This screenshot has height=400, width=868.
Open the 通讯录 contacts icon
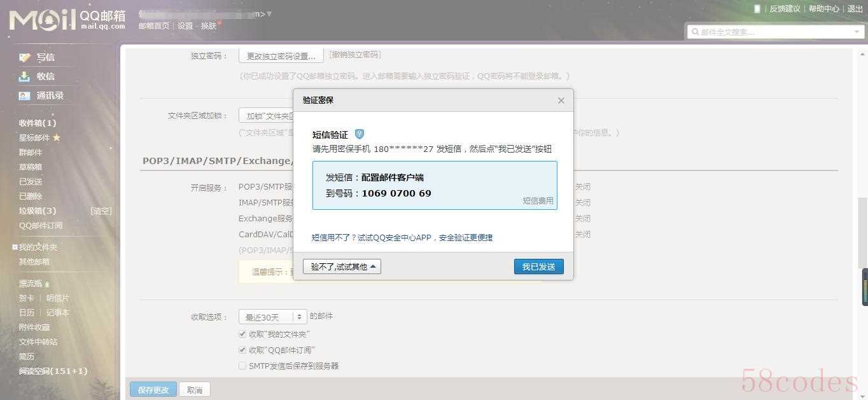pyautogui.click(x=25, y=96)
